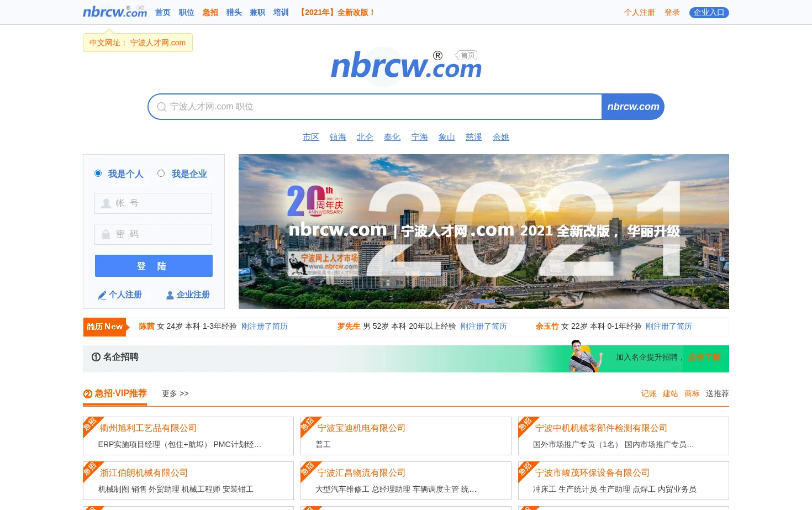Open 首页 in the top menu

click(x=163, y=12)
